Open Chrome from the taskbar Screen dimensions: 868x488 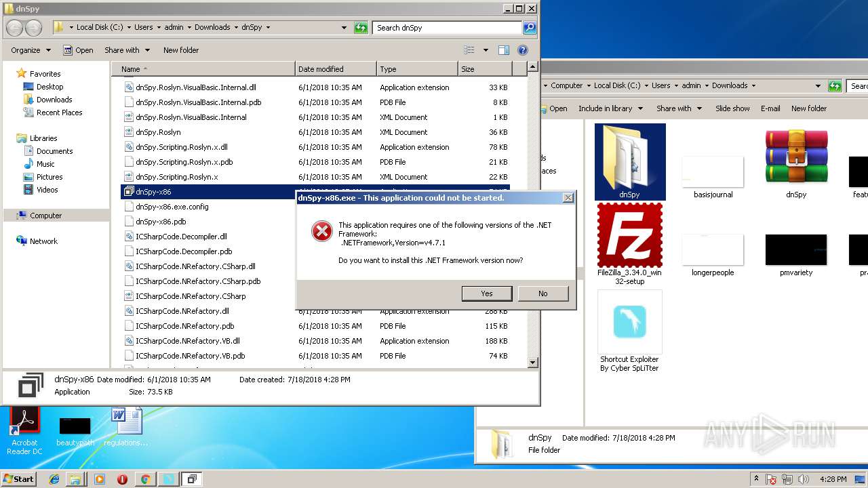145,479
